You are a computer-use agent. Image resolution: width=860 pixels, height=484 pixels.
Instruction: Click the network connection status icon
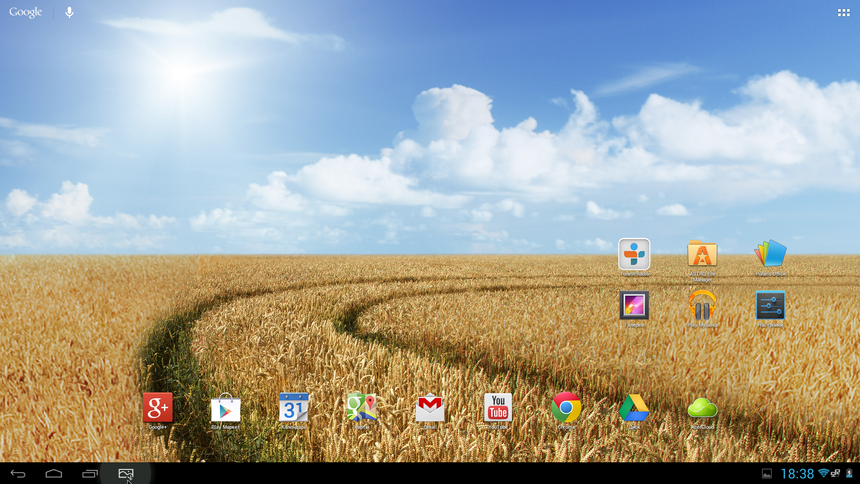(x=835, y=473)
